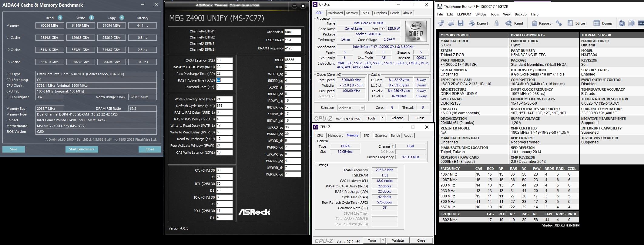Viewport: 644px width, 245px height.
Task: Click the Write column info icon in AIDA64
Action: click(x=92, y=18)
